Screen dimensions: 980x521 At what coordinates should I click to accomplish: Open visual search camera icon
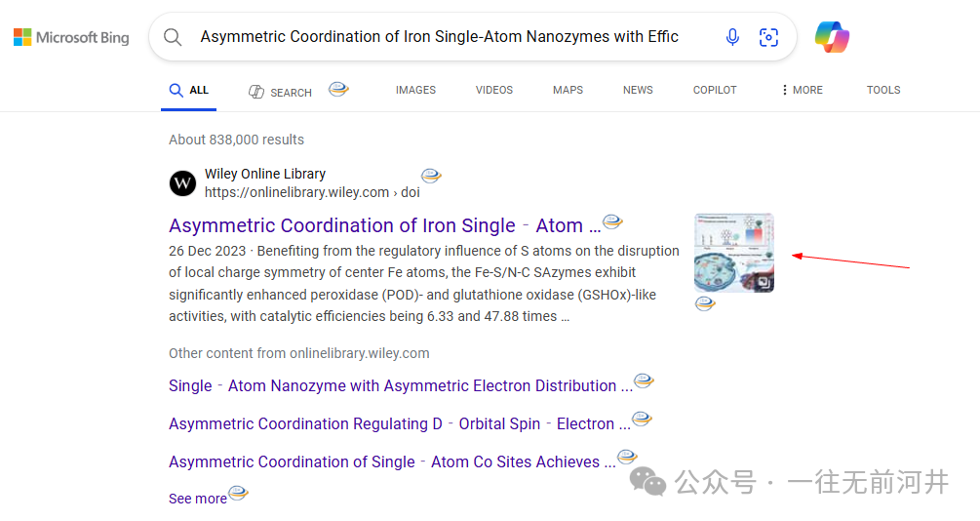click(x=769, y=37)
